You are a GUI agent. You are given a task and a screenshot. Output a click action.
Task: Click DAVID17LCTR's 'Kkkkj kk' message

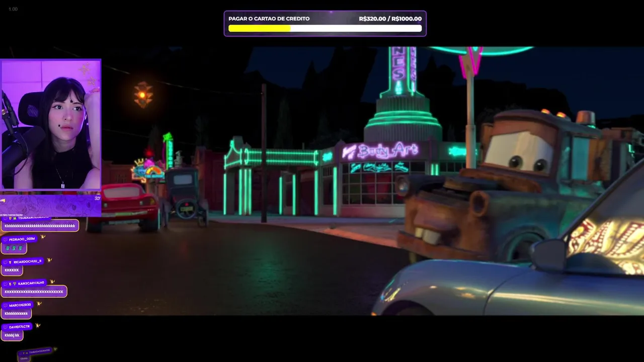(x=12, y=335)
